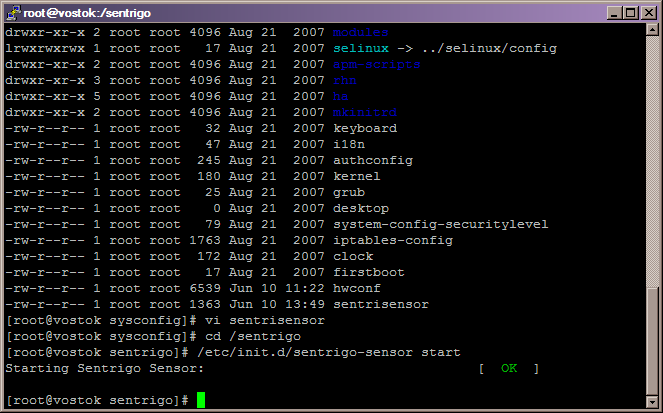Click the green 'OK' status text
This screenshot has width=663, height=413.
click(x=509, y=369)
